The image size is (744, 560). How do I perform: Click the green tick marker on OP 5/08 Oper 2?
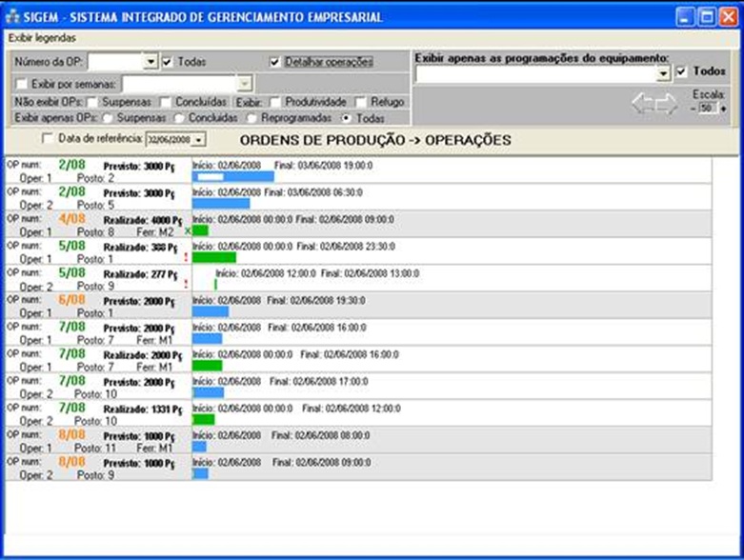tap(215, 284)
